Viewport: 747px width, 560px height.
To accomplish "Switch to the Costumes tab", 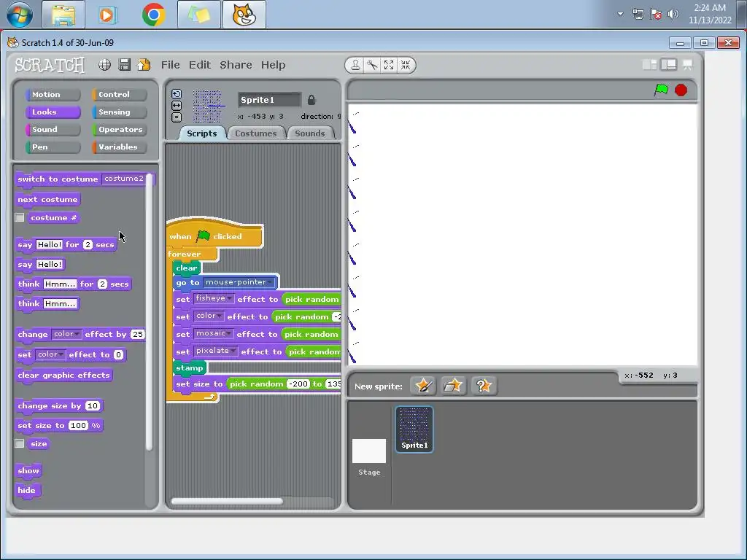I will (x=256, y=133).
